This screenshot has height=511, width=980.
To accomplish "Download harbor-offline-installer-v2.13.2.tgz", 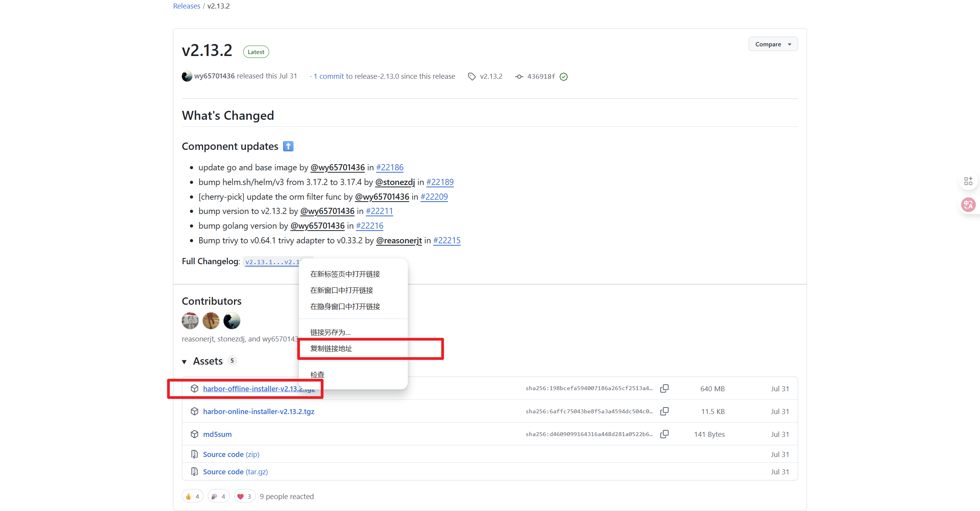I will 259,389.
